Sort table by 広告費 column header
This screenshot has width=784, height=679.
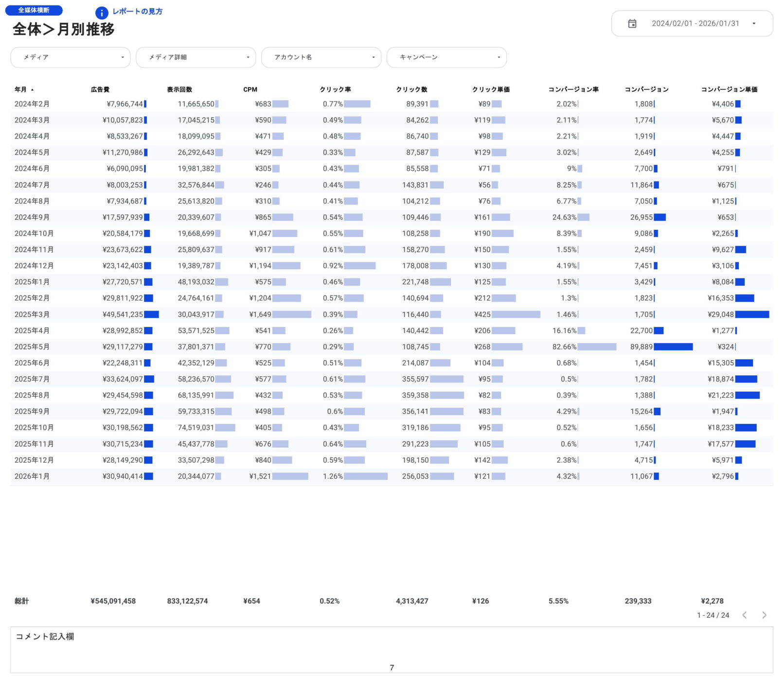tap(100, 89)
